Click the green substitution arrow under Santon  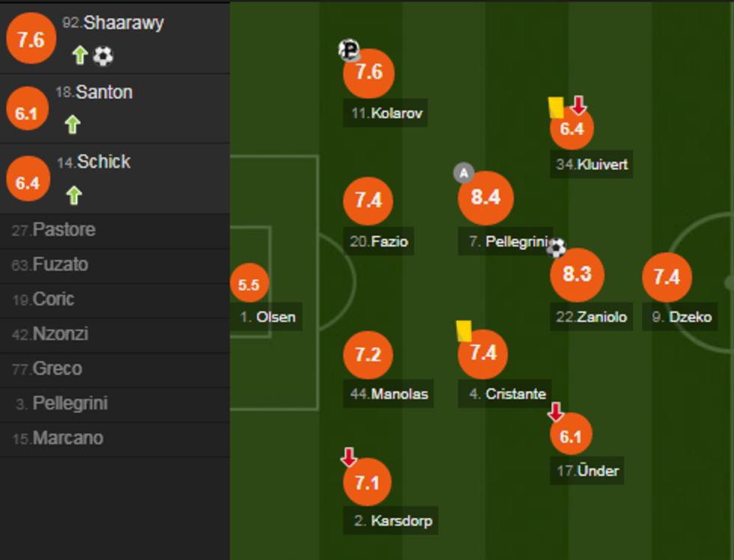click(73, 124)
